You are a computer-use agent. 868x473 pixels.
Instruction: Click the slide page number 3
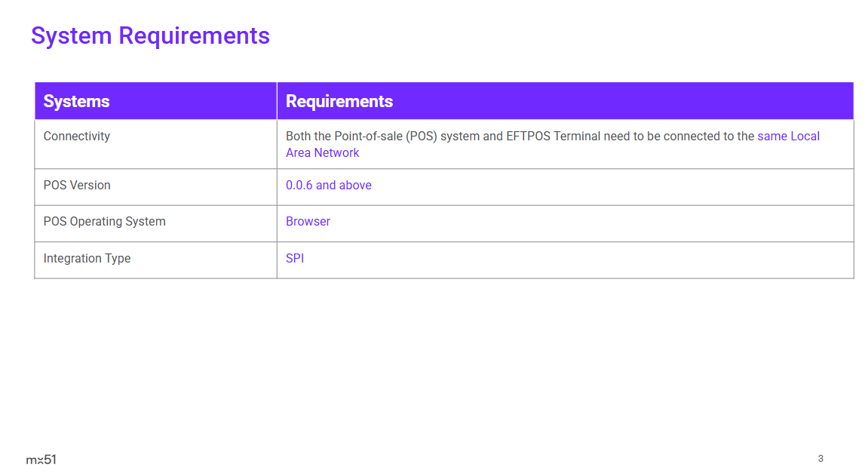point(820,459)
